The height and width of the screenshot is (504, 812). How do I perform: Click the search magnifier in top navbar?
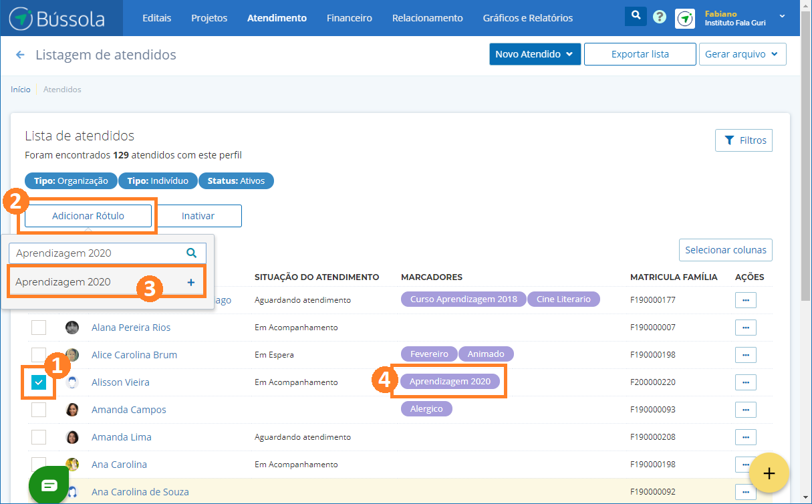tap(635, 16)
